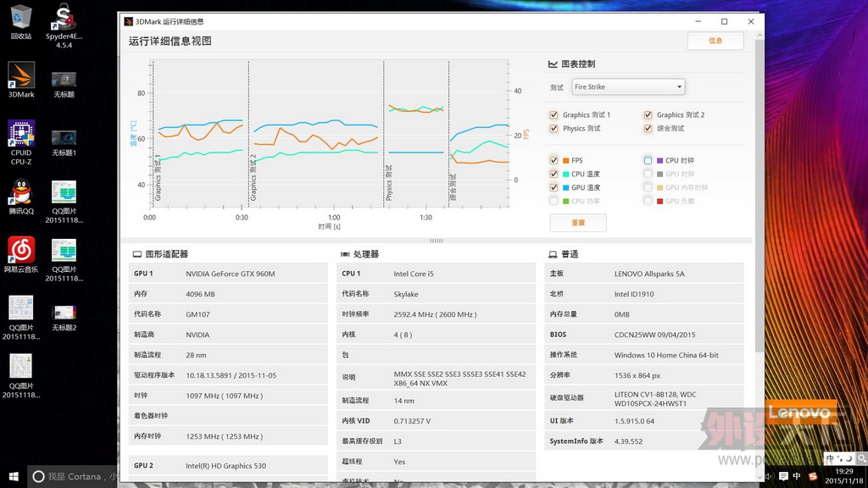Screen dimensions: 868x488
Task: Uncheck Graphics 测试 1 checkbox
Action: click(554, 114)
